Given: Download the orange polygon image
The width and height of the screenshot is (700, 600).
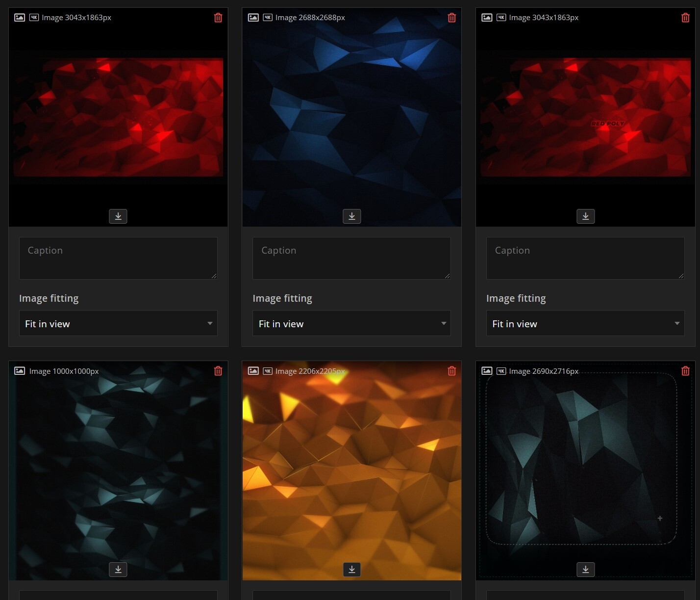Looking at the screenshot, I should pos(351,569).
